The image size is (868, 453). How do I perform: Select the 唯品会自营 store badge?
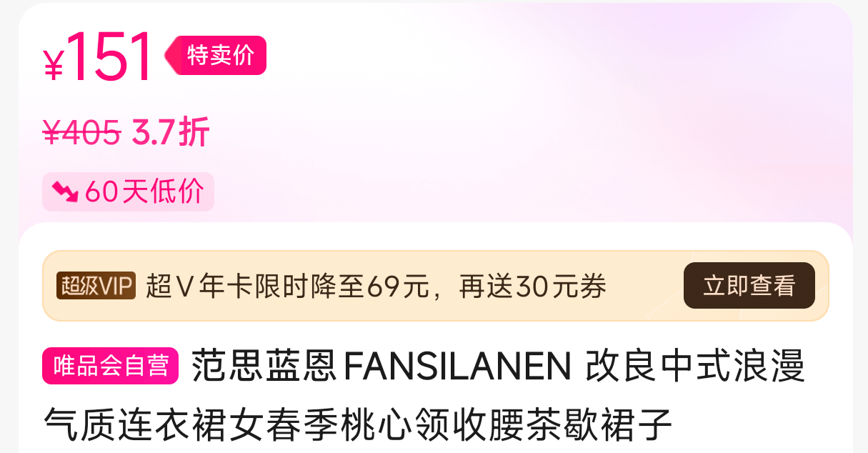pos(110,366)
